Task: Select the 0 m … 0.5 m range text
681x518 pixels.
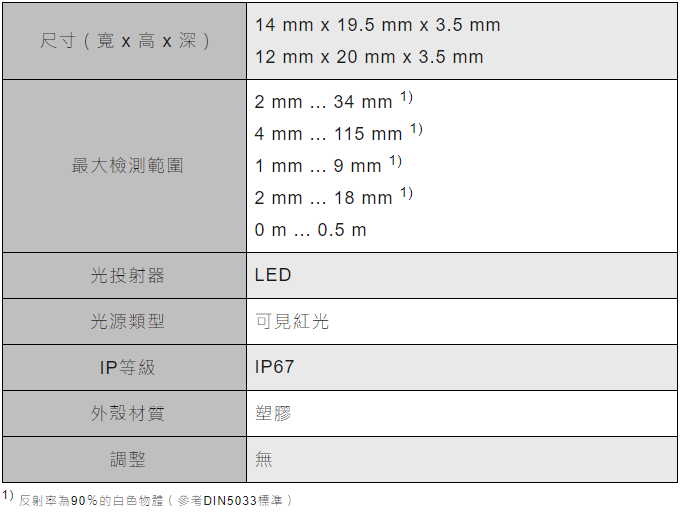Action: (x=310, y=230)
